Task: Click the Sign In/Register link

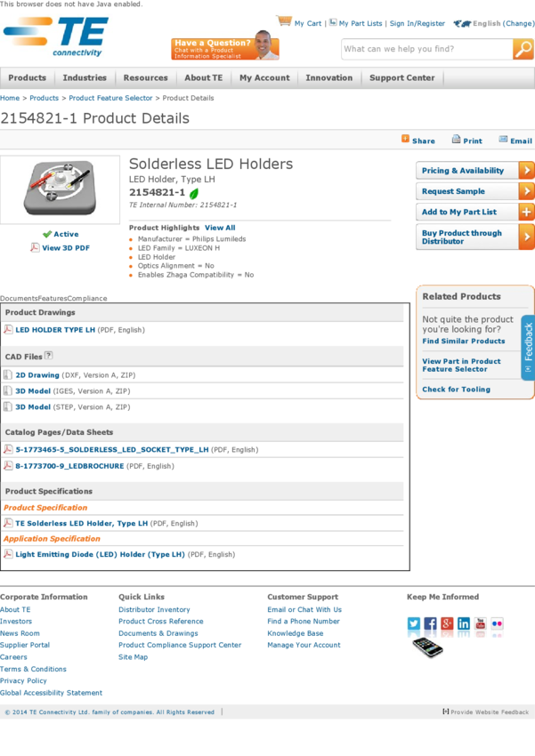Action: click(417, 23)
